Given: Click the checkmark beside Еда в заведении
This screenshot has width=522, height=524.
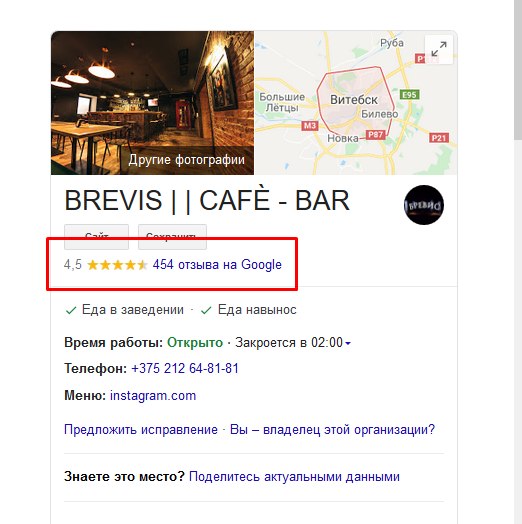Looking at the screenshot, I should [x=71, y=310].
